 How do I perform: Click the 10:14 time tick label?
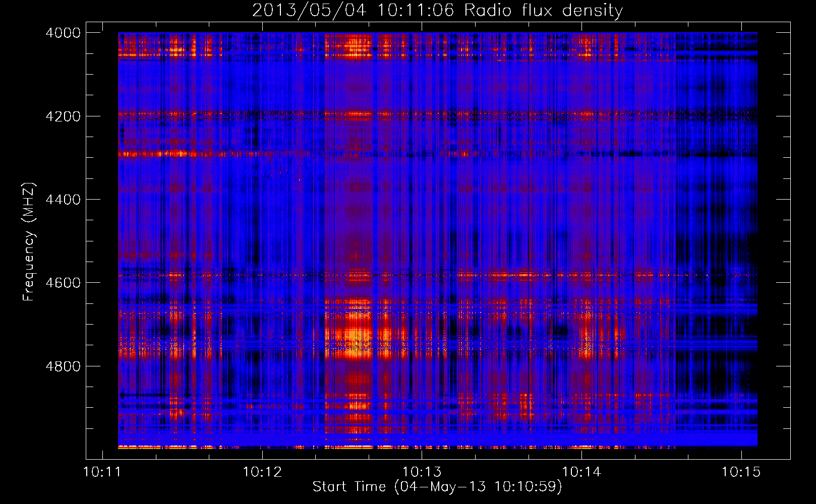tap(581, 472)
